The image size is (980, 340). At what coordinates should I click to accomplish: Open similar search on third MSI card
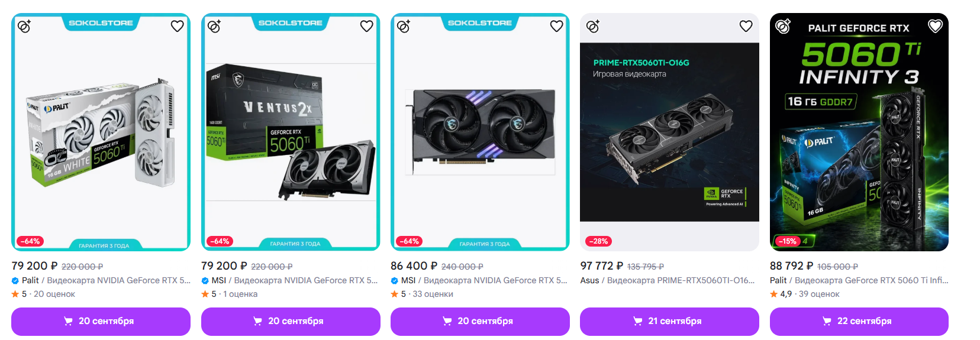(x=404, y=26)
